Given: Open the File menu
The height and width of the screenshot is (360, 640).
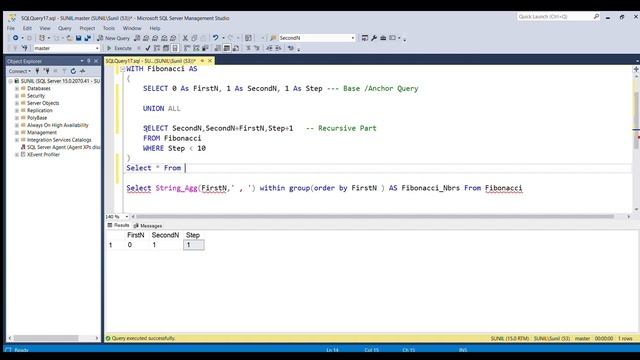Looking at the screenshot, I should (11, 28).
